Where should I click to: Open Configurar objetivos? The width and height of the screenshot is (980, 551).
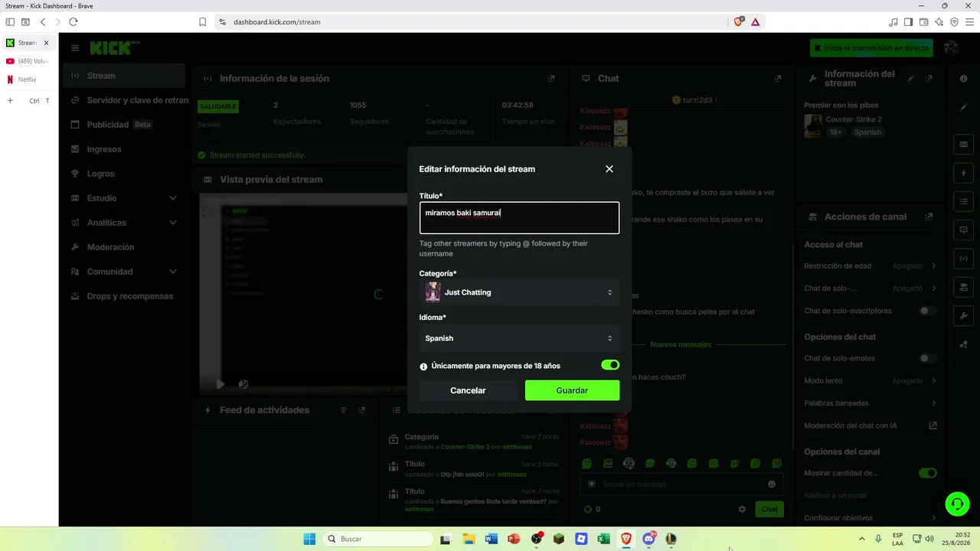point(870,518)
